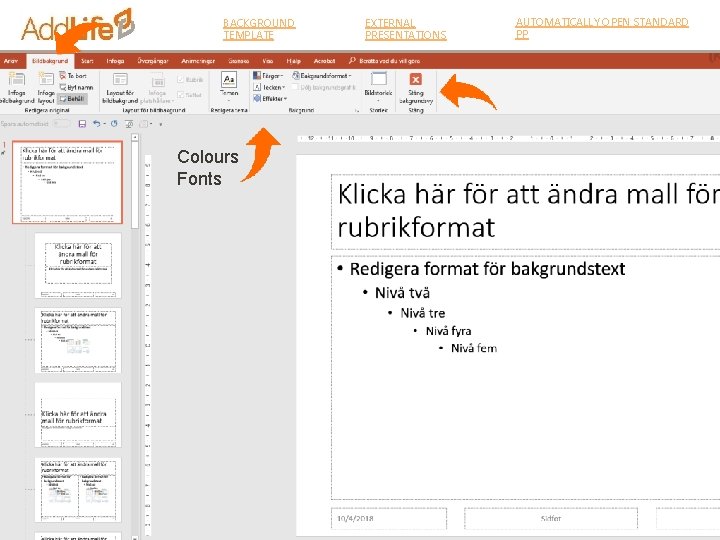
Task: Click the 10/4/2018 date placeholder
Action: click(389, 518)
